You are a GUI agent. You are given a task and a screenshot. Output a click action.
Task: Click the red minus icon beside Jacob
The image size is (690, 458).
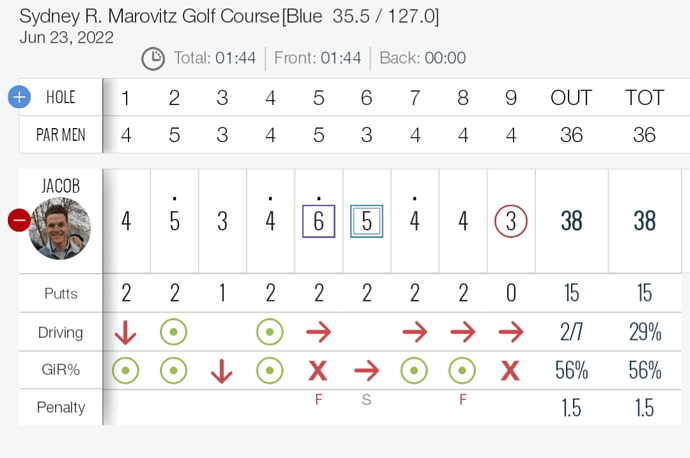click(x=19, y=220)
